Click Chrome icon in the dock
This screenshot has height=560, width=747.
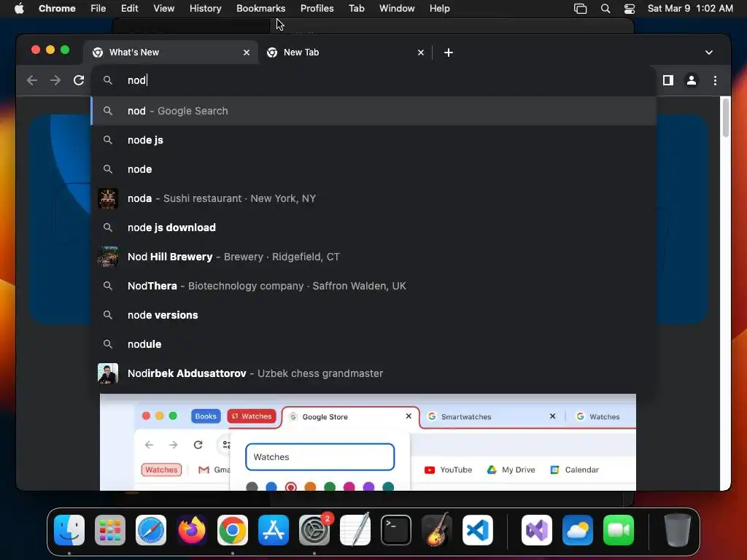point(233,530)
